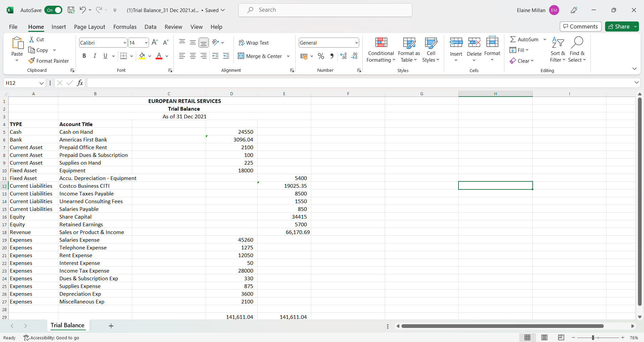Click into the Search box
Screen dimensions: 644x342
[325, 10]
